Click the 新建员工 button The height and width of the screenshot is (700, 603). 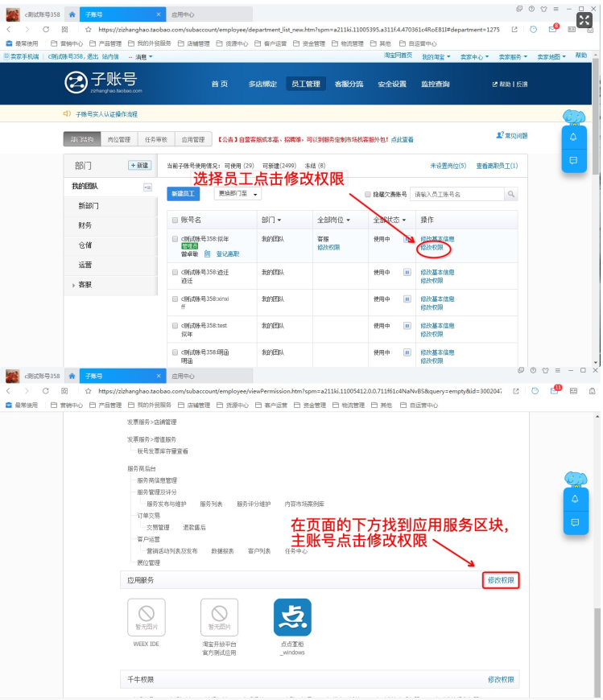tap(183, 194)
